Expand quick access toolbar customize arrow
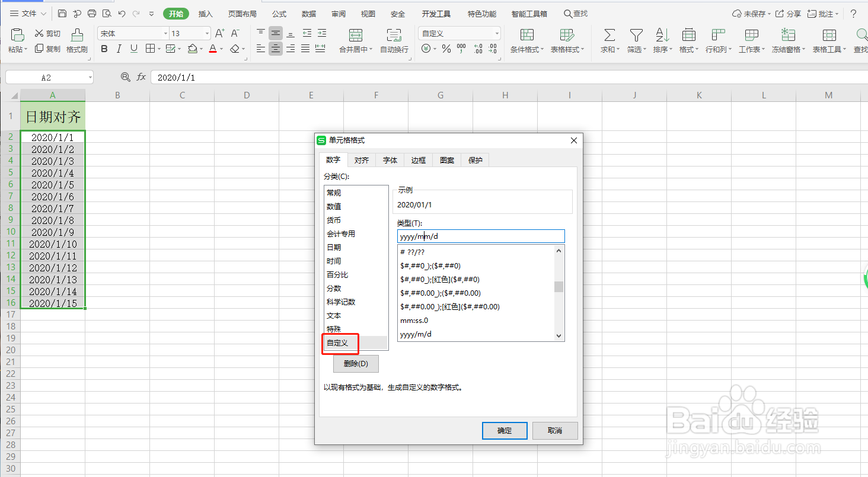868x477 pixels. pyautogui.click(x=151, y=14)
